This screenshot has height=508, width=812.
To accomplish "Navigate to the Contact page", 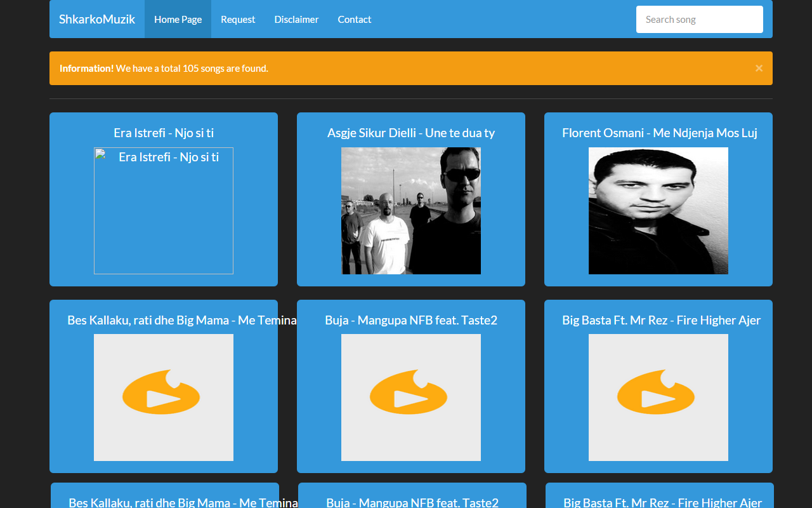I will (354, 19).
